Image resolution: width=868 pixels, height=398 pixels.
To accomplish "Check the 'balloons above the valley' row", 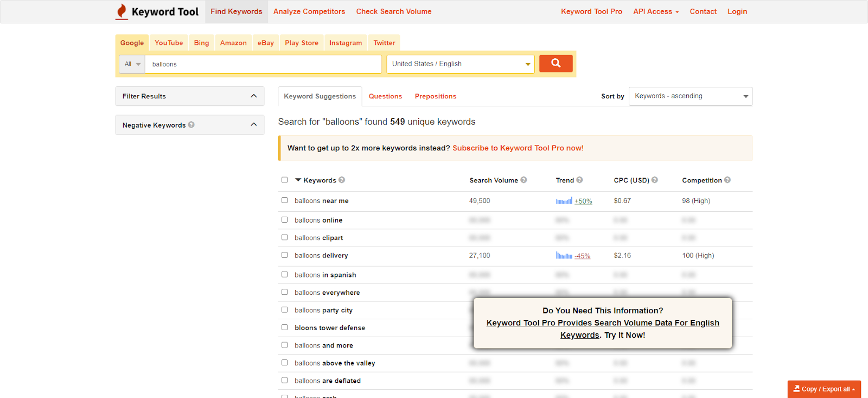I will pos(284,363).
